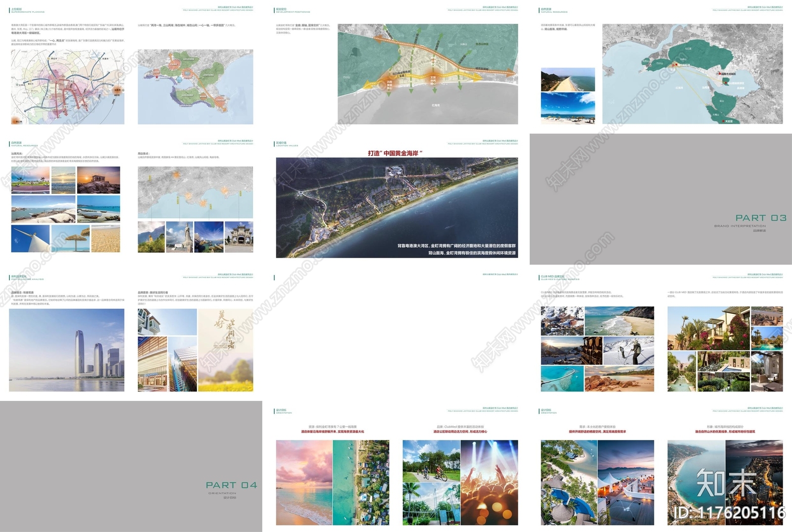Click the PART 03 section title
The height and width of the screenshot is (532, 792).
tap(760, 218)
